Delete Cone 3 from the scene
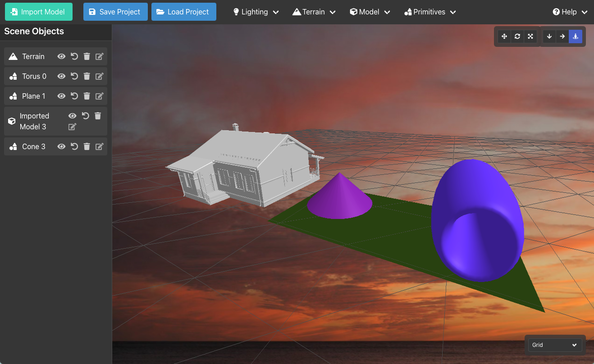The height and width of the screenshot is (364, 594). point(87,146)
